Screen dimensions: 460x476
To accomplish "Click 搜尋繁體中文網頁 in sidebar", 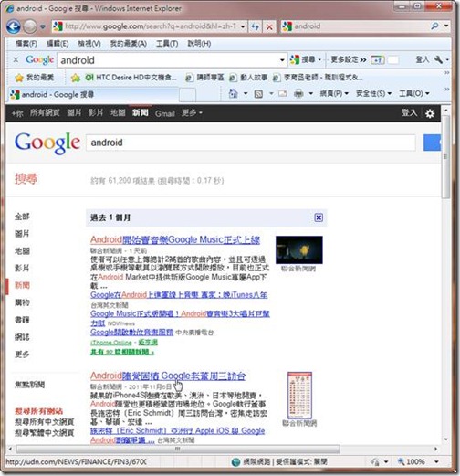I will coord(45,433).
